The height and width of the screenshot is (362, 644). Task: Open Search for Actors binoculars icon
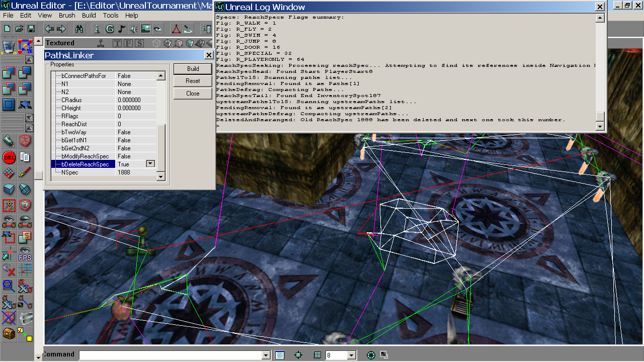point(79,29)
